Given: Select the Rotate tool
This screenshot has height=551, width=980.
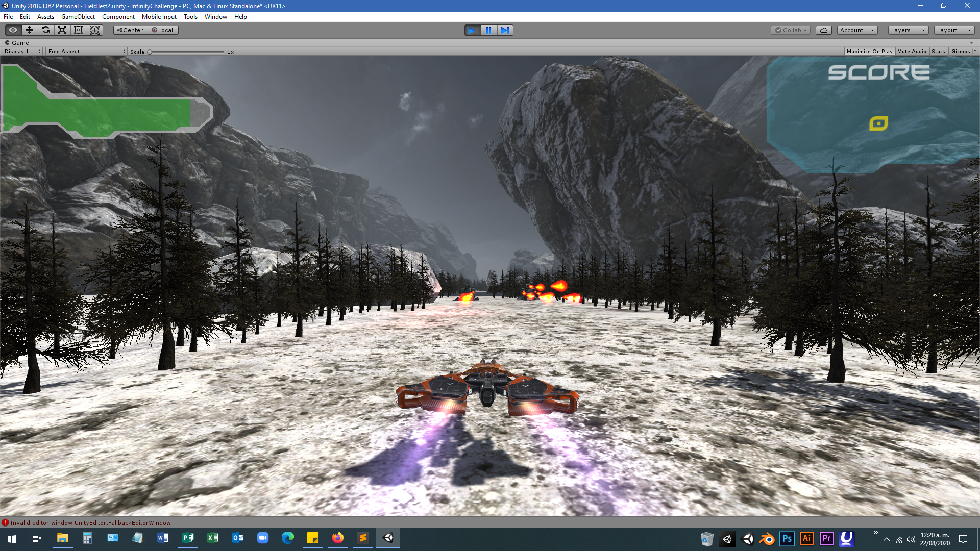Looking at the screenshot, I should click(45, 30).
